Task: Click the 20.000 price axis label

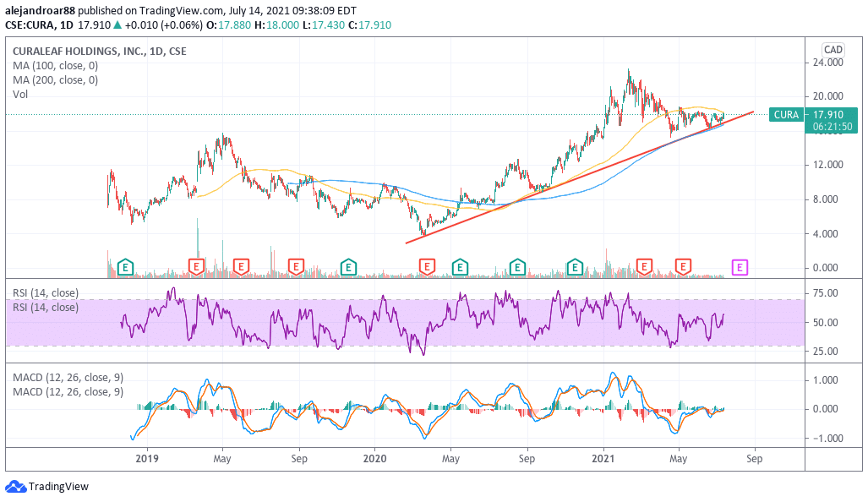Action: pos(828,96)
